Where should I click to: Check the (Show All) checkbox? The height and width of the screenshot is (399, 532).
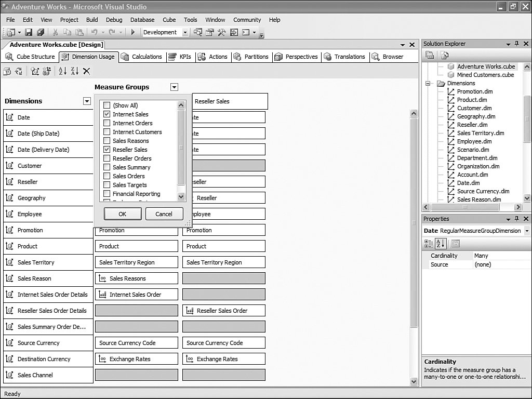pos(107,105)
